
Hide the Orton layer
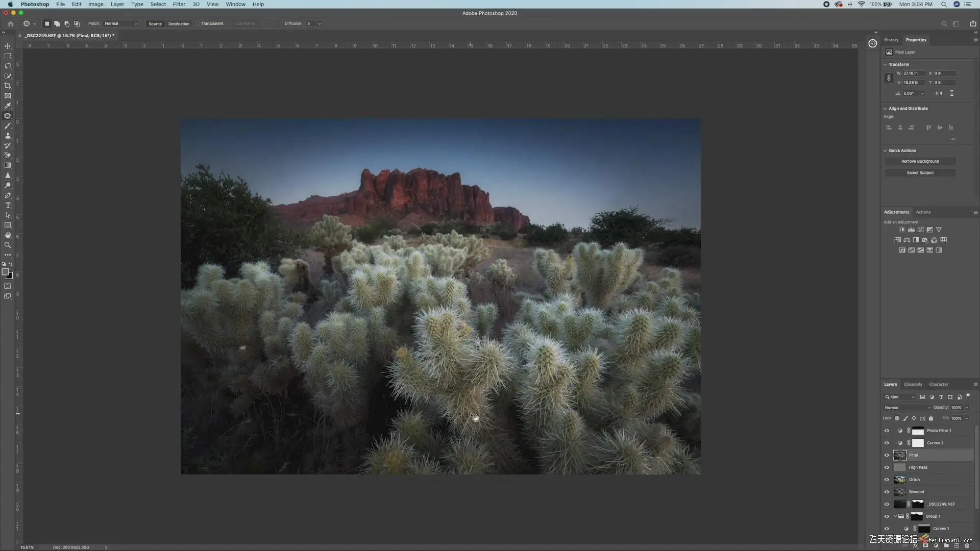887,480
